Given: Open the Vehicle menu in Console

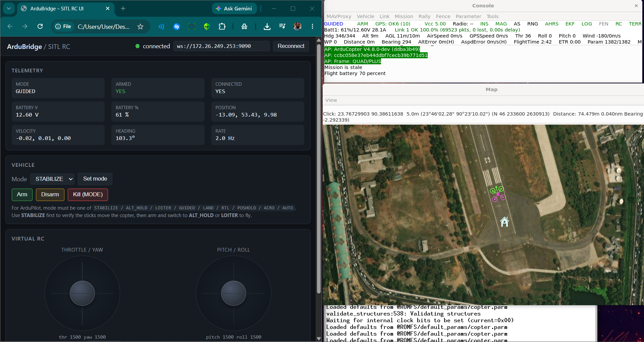Looking at the screenshot, I should pos(365,16).
